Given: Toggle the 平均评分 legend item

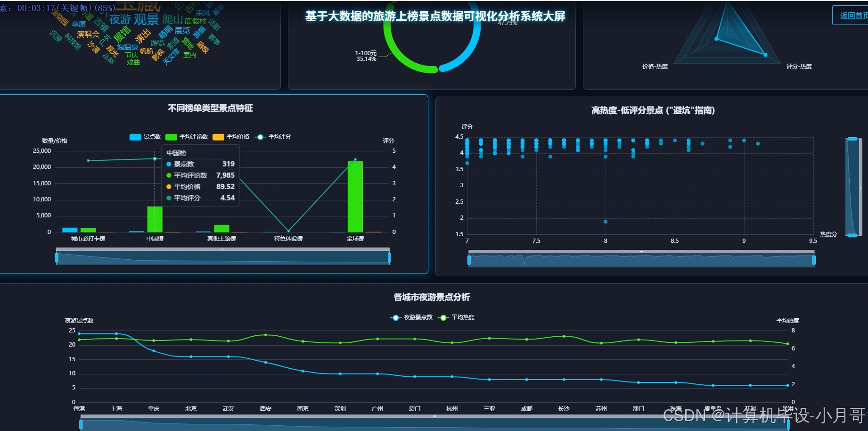Looking at the screenshot, I should [x=273, y=137].
